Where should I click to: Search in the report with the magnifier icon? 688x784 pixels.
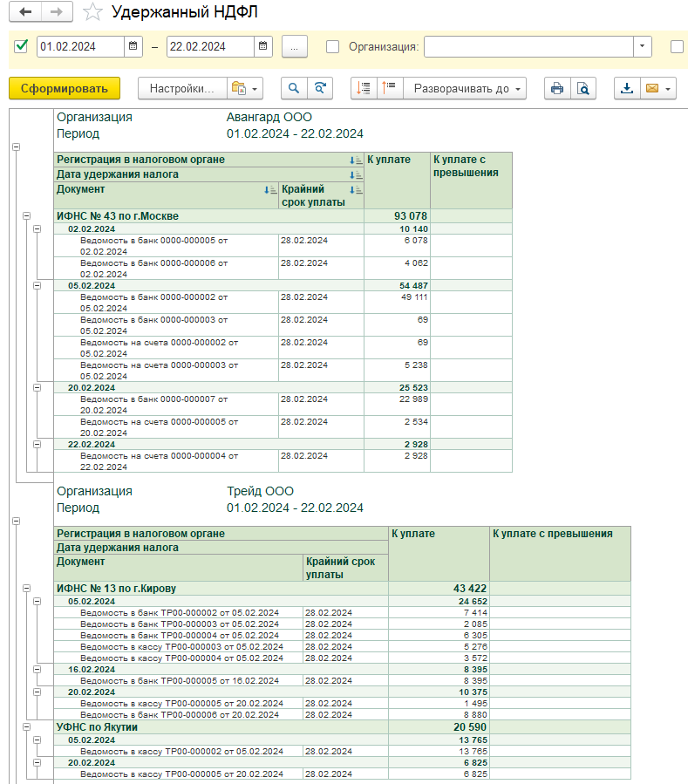coord(294,88)
